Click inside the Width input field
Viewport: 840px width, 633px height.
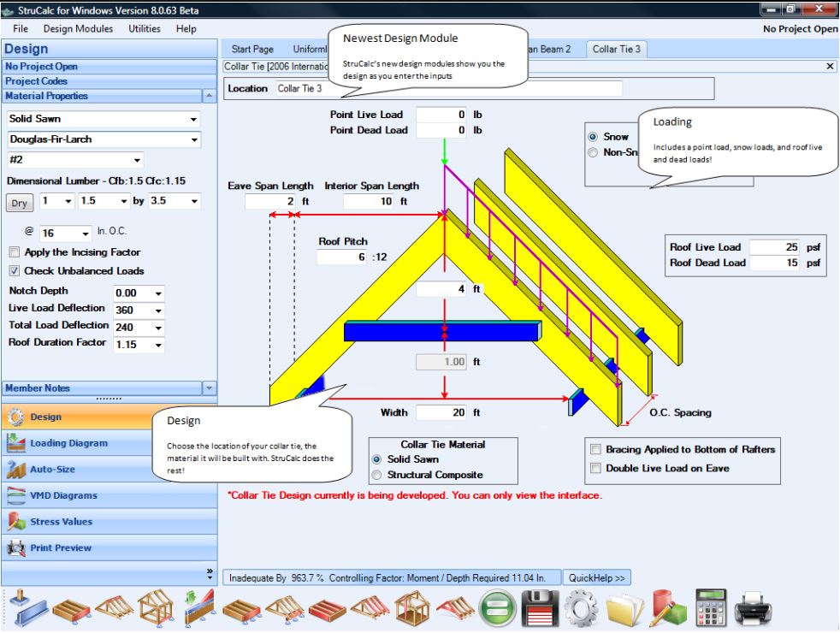[x=441, y=411]
